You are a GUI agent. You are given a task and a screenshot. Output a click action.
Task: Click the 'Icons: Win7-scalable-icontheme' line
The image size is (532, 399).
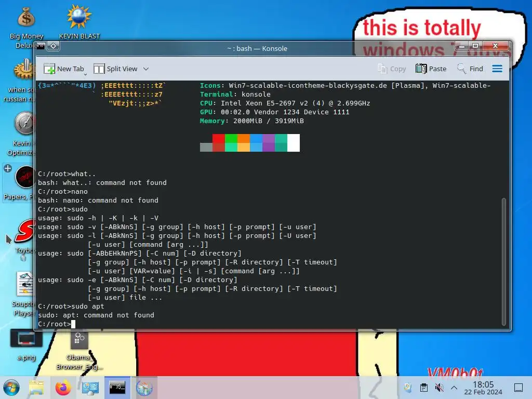(x=345, y=86)
